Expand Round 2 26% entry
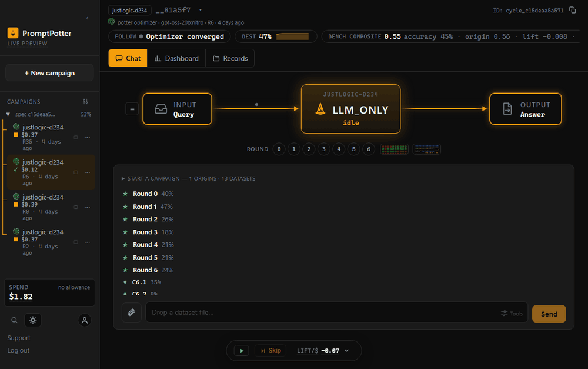Image resolution: width=588 pixels, height=369 pixels. 148,220
